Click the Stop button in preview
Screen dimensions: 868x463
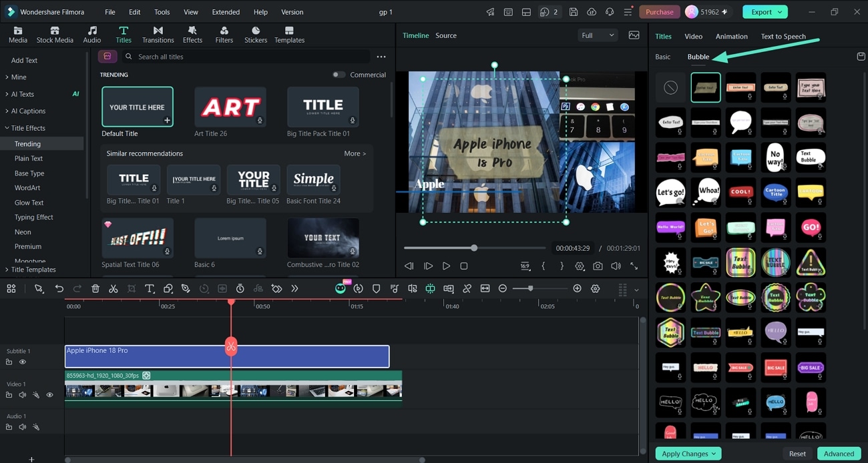point(464,266)
